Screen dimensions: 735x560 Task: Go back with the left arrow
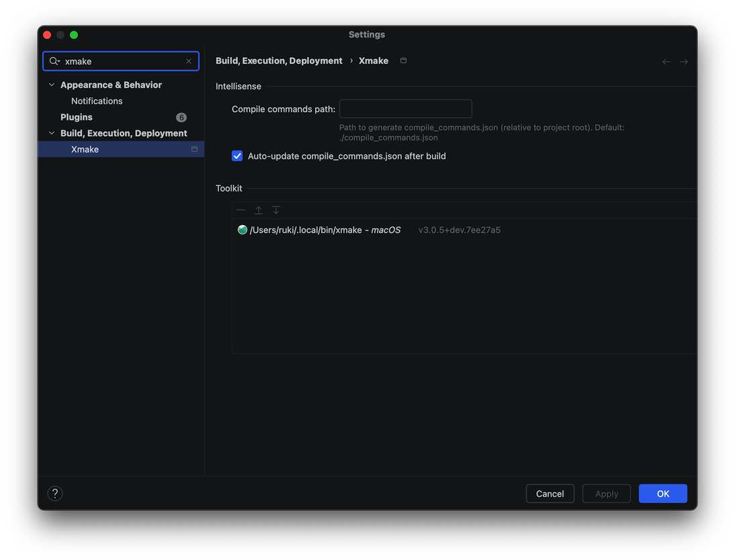pos(666,62)
